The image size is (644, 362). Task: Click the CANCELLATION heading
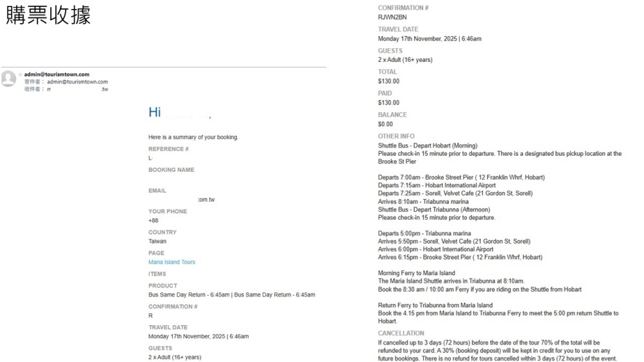[x=401, y=333]
